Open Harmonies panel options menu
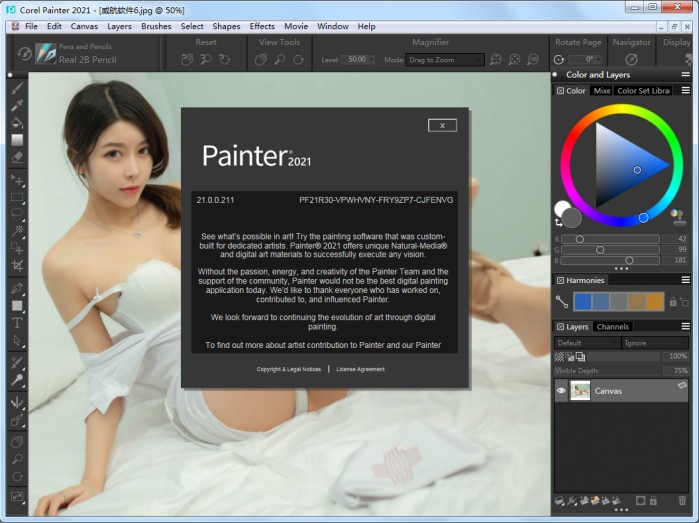Screen dimensions: 699x523 (686, 280)
